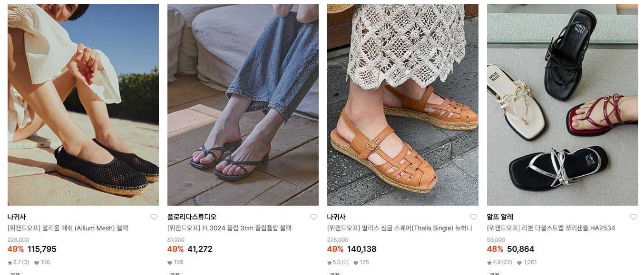Toggle wishlist heart for 딸리스 싱글 스퀘어
Viewport: 644px width, 275px height.
coord(474,217)
